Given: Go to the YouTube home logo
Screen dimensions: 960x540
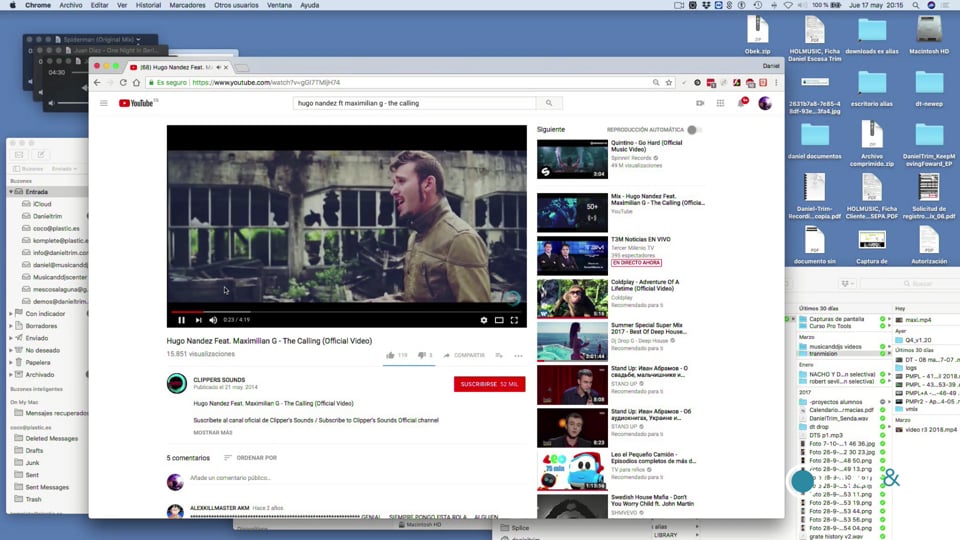Looking at the screenshot, I should 138,103.
